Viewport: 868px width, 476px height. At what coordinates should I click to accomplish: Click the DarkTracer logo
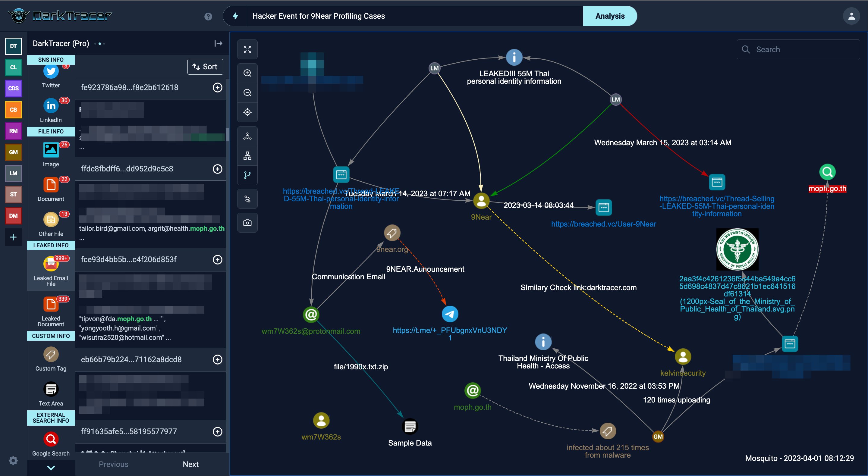pyautogui.click(x=60, y=15)
